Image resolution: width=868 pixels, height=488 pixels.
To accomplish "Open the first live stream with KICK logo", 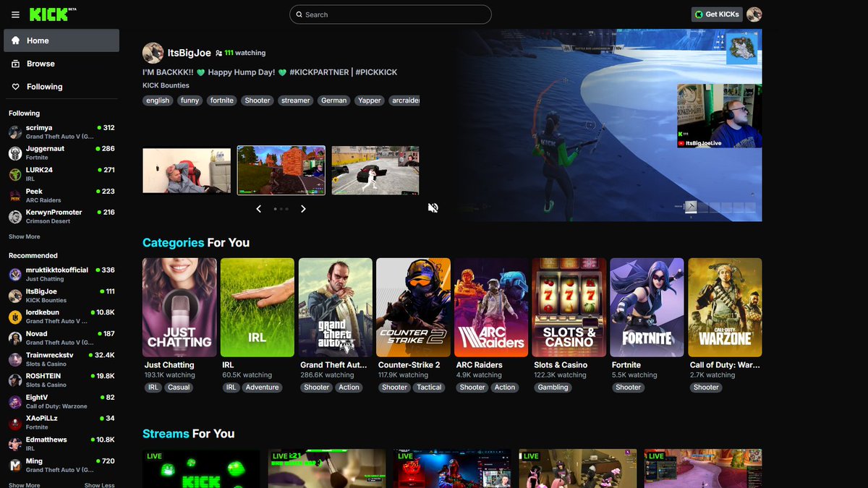I will (201, 468).
